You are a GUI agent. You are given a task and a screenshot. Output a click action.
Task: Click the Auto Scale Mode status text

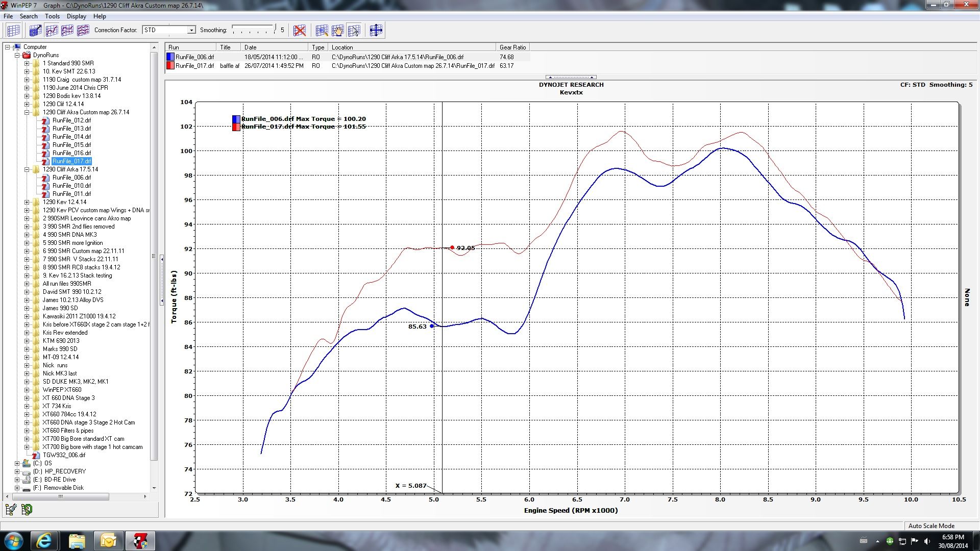pos(931,525)
